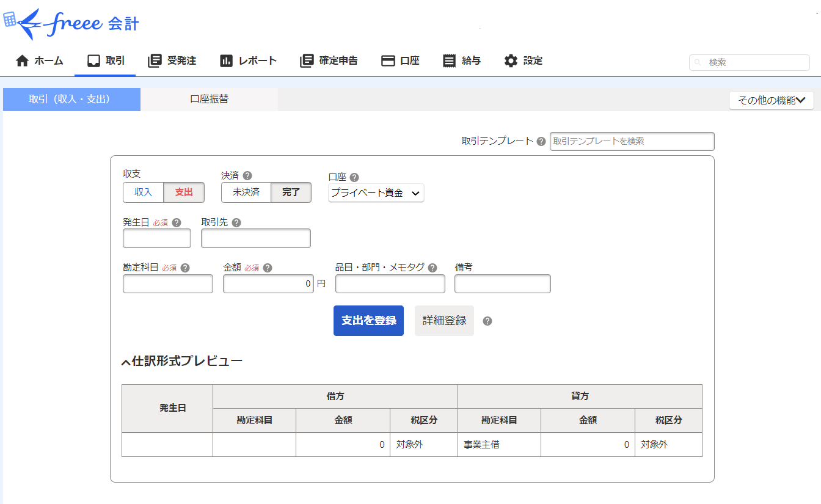Image resolution: width=821 pixels, height=504 pixels.
Task: Click 支出を登録 button
Action: pos(368,321)
